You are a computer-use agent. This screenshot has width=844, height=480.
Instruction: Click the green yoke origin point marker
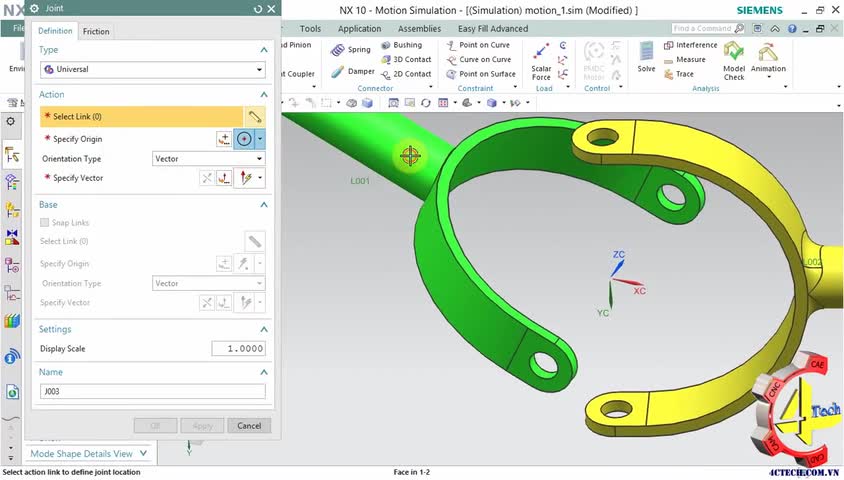[x=410, y=156]
